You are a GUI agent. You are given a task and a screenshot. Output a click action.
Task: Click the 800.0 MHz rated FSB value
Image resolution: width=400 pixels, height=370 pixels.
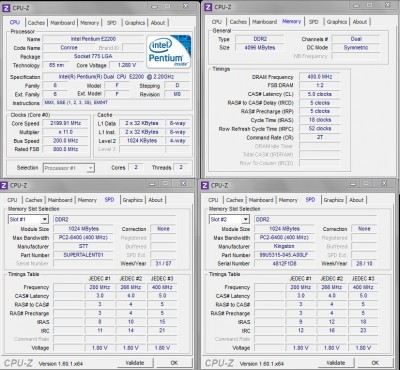(65, 149)
